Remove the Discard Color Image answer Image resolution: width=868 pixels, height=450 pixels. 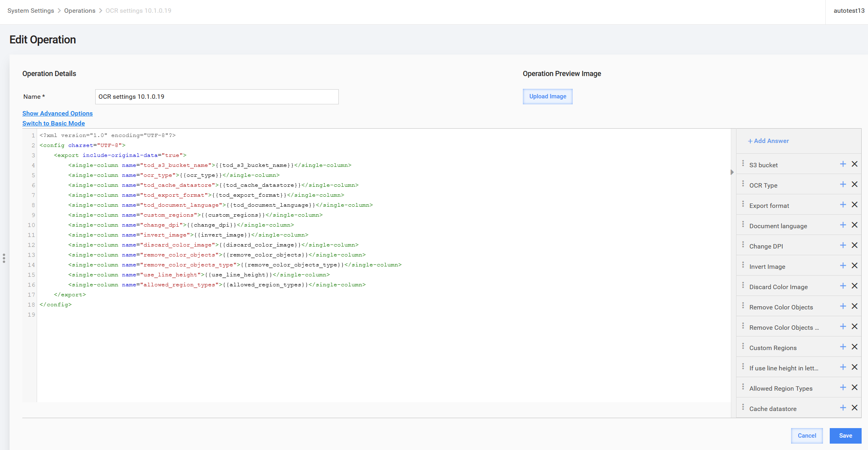(854, 286)
